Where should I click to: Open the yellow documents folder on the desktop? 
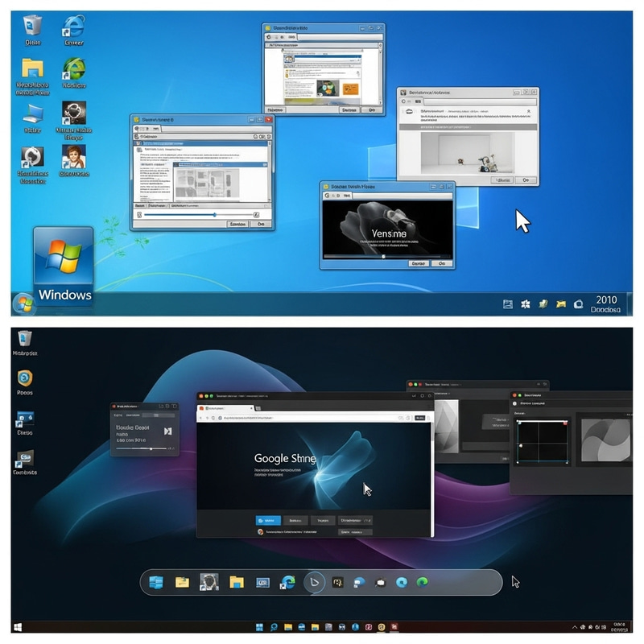(x=32, y=68)
